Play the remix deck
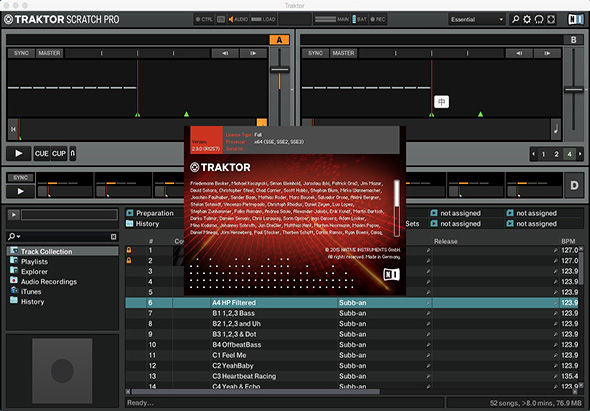 point(20,191)
